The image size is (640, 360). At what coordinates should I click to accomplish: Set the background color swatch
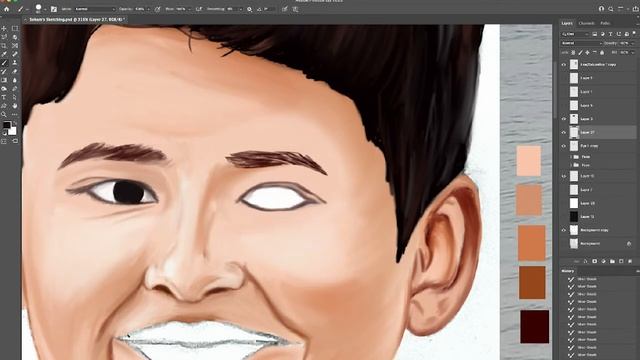click(12, 131)
